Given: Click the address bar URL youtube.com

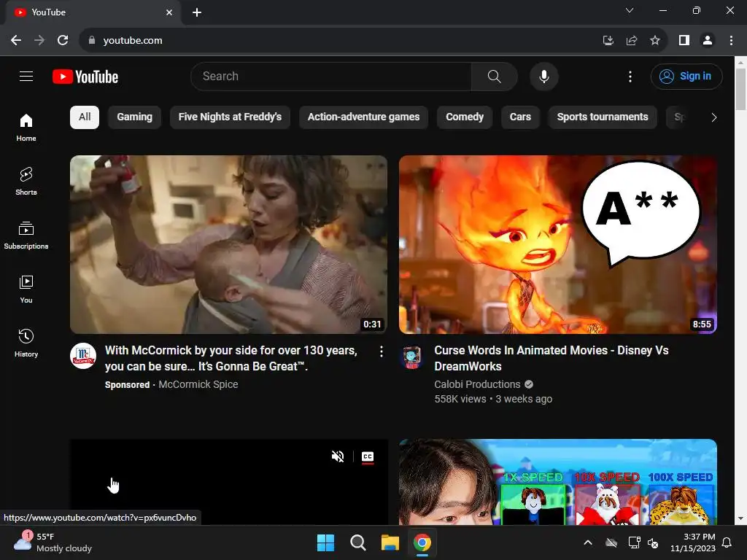Looking at the screenshot, I should click(133, 41).
